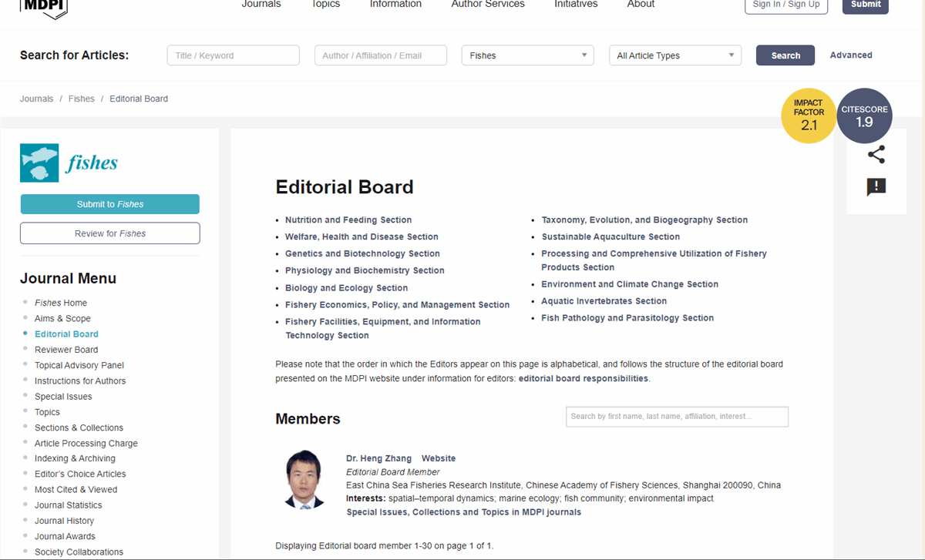Open the All Article Types dropdown
Screen dimensions: 925x560
click(675, 55)
